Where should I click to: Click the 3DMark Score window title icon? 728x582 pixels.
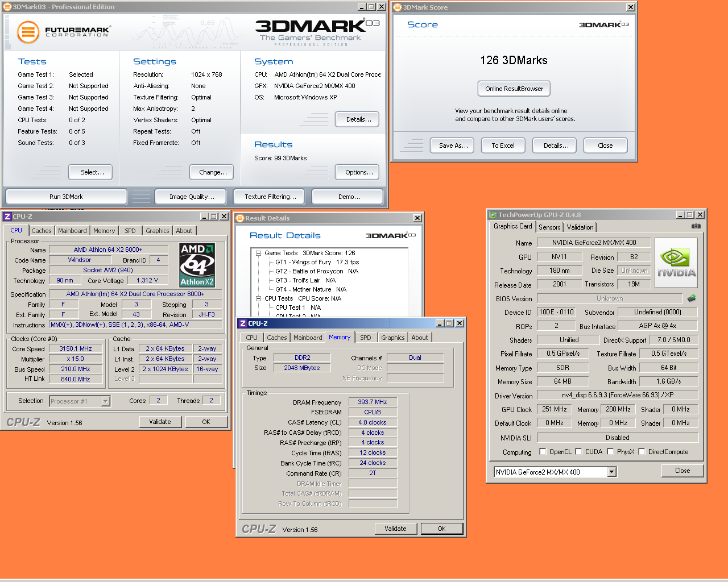pos(397,7)
